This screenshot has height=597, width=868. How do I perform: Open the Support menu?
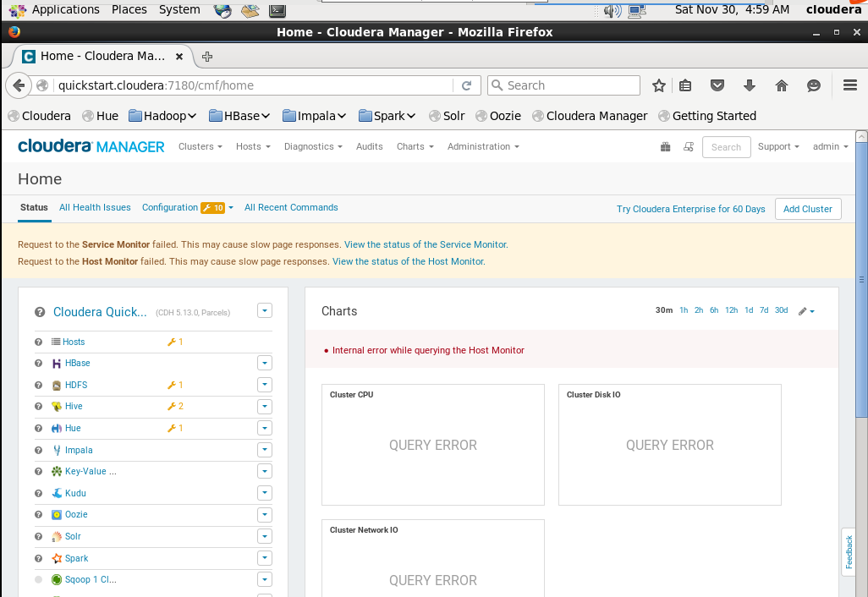click(778, 146)
